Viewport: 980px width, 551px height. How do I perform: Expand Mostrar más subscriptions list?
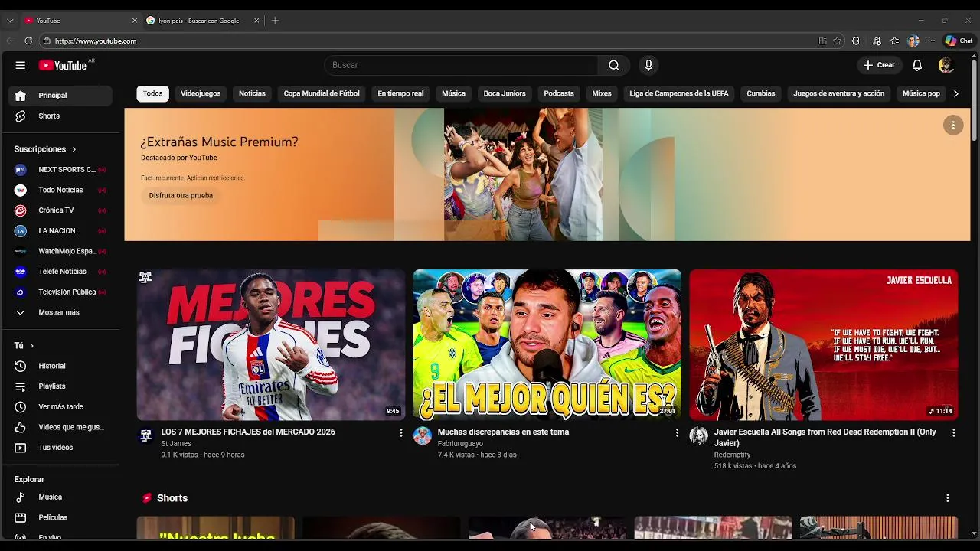point(60,312)
